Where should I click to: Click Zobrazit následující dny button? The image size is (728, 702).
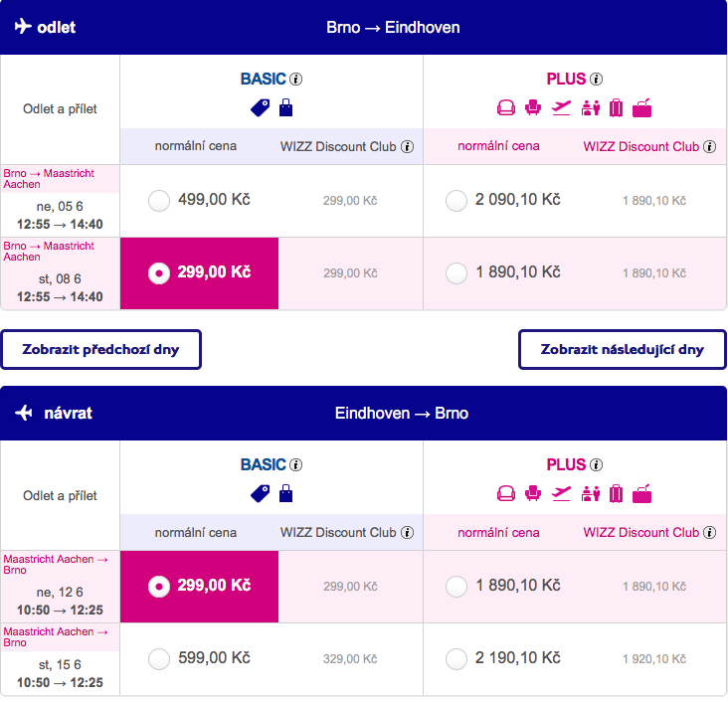[x=623, y=350]
